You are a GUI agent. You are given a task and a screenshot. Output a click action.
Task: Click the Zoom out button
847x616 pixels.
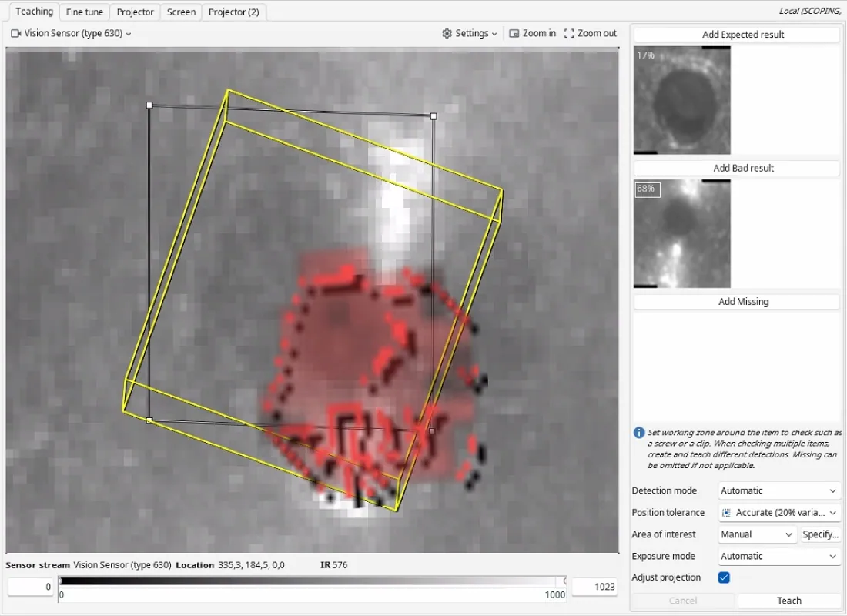pyautogui.click(x=591, y=34)
